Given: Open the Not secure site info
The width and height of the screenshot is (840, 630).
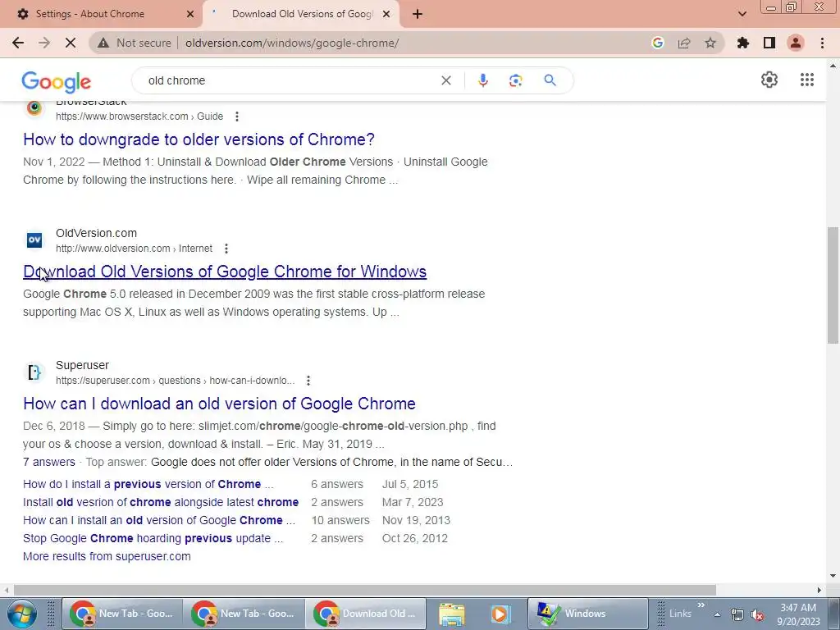Looking at the screenshot, I should [x=135, y=43].
